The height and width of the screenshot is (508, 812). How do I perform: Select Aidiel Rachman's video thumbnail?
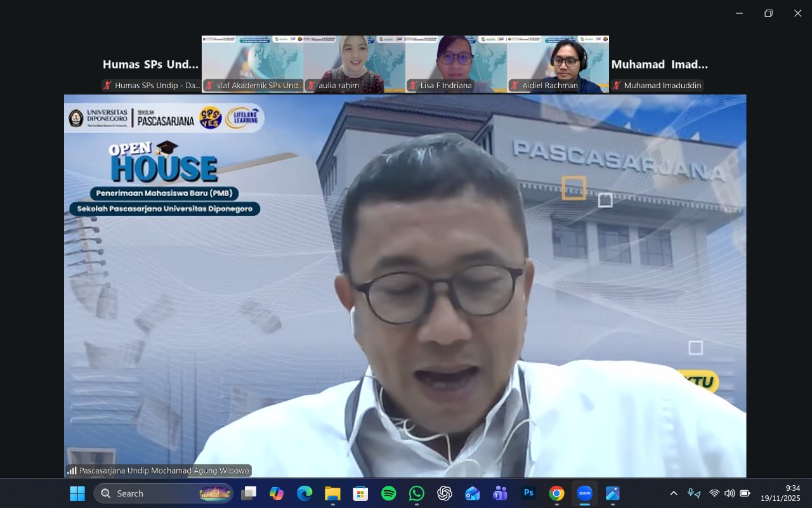click(558, 64)
